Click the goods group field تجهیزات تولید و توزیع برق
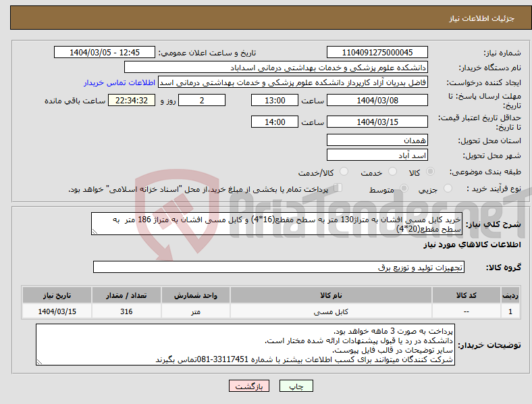The height and width of the screenshot is (404, 532). [279, 267]
